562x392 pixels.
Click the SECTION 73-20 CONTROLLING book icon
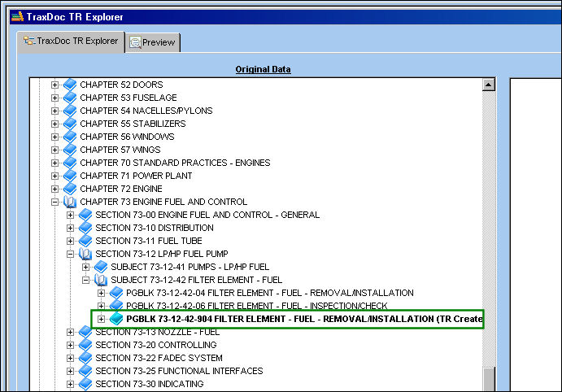click(85, 345)
